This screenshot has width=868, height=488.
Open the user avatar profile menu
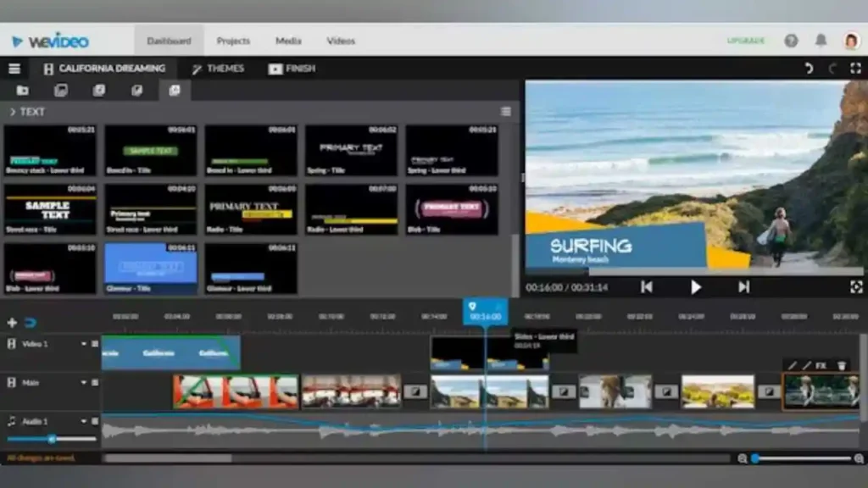pyautogui.click(x=851, y=41)
